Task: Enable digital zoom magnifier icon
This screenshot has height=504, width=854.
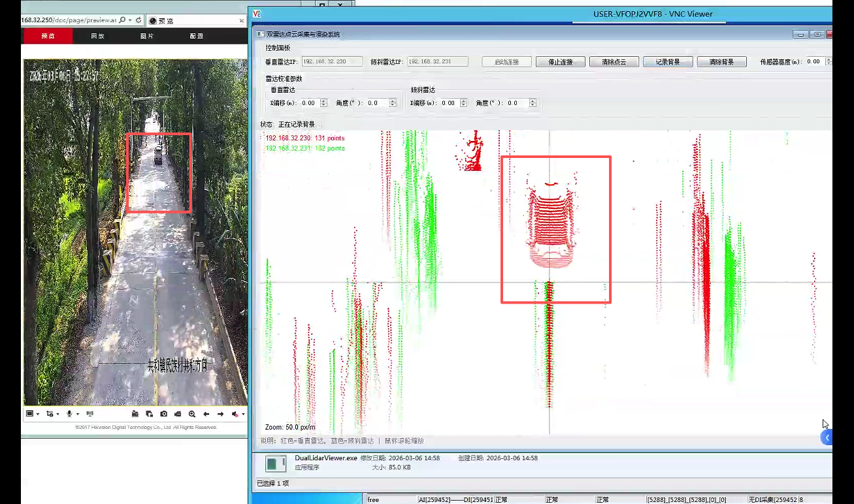Action: tap(192, 414)
